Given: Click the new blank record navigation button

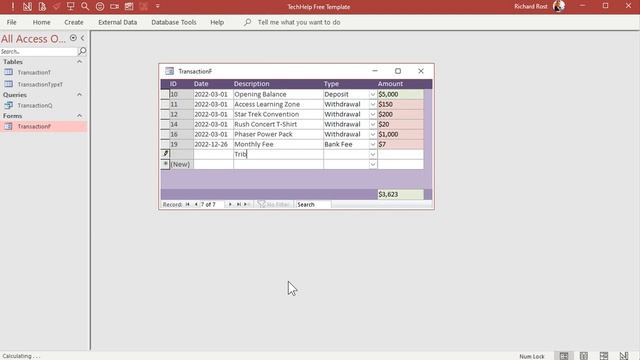Looking at the screenshot, I should coord(247,204).
